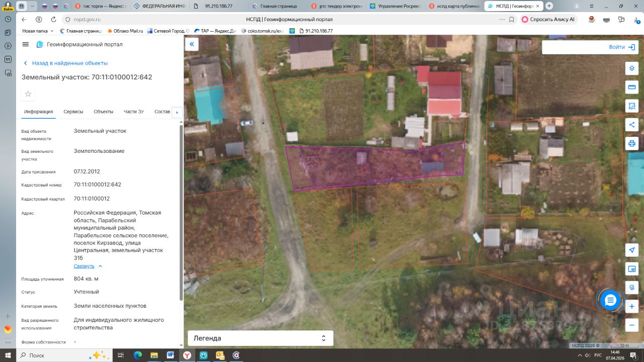Print the map with printer icon

tap(632, 144)
